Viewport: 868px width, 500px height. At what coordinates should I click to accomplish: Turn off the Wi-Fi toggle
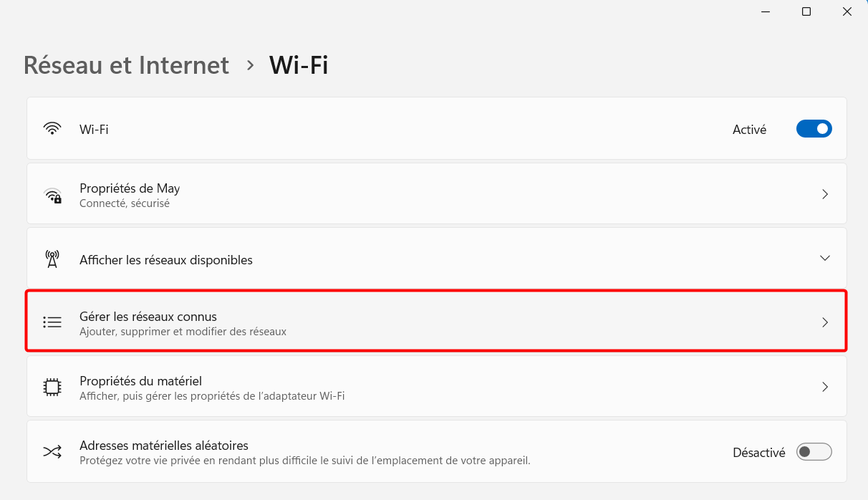click(x=814, y=129)
